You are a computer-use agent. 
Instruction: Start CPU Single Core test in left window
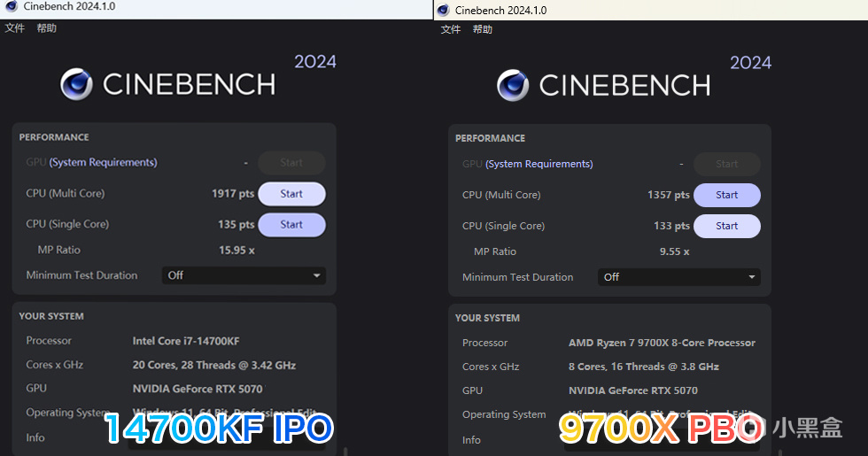pyautogui.click(x=291, y=225)
